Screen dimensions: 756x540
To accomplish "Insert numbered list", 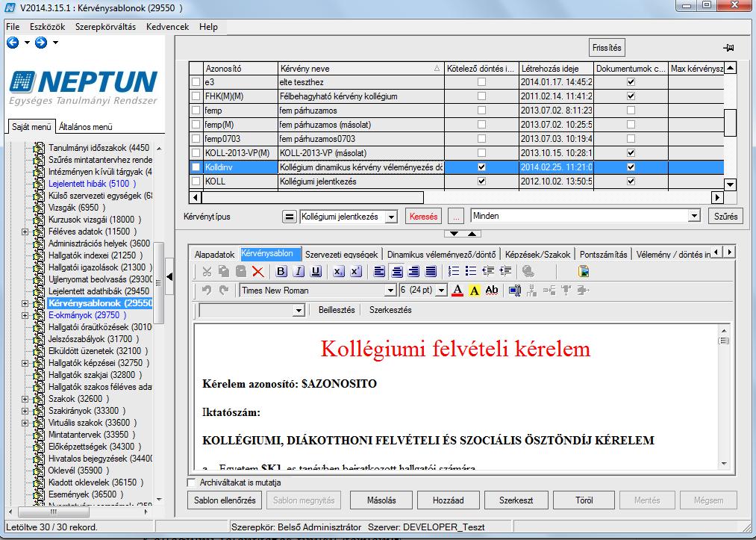I will [454, 271].
